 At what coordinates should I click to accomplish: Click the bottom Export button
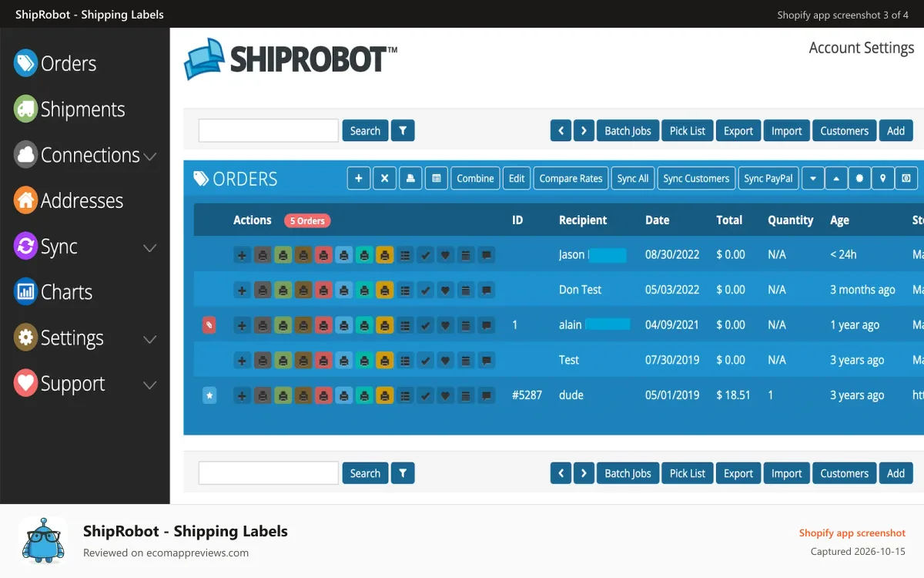tap(738, 472)
